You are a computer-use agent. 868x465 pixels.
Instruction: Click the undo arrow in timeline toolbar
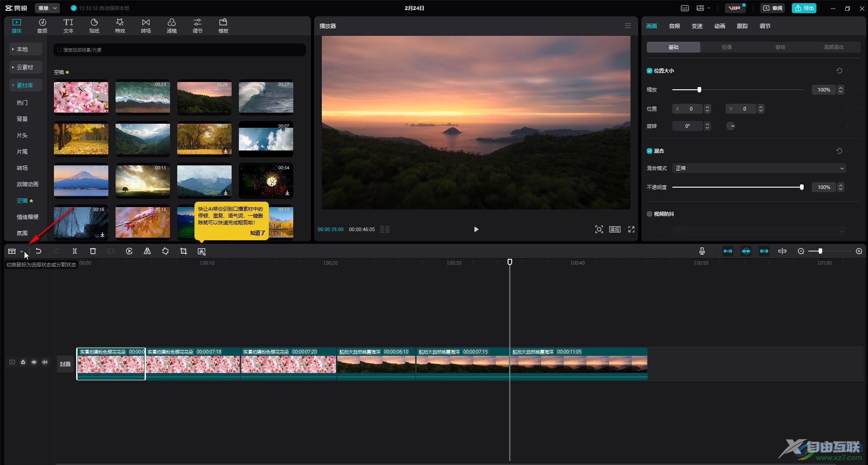(39, 251)
